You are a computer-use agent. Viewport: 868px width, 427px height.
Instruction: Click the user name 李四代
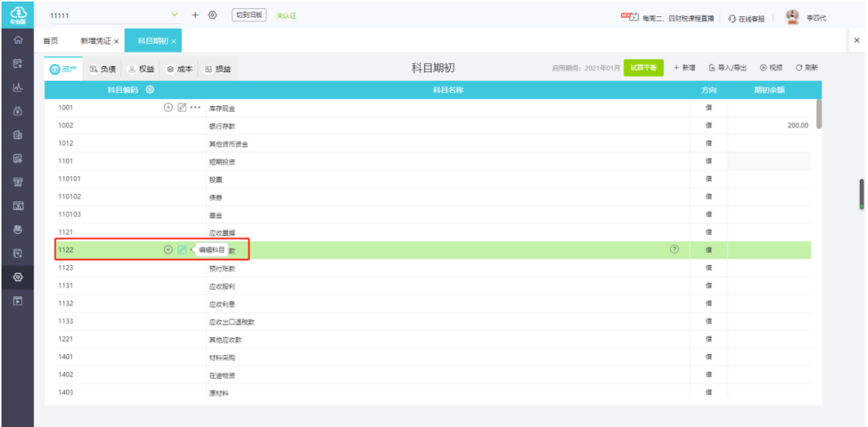(817, 19)
